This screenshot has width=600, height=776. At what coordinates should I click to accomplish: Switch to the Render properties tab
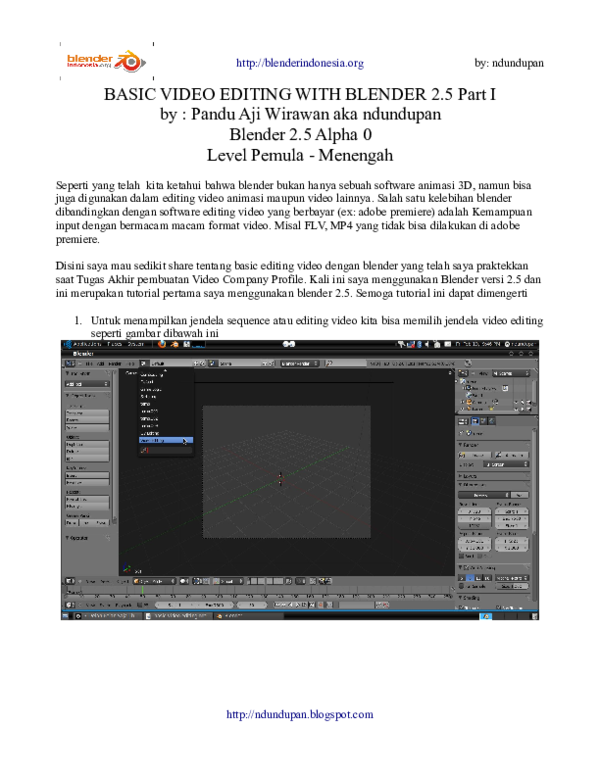point(475,421)
